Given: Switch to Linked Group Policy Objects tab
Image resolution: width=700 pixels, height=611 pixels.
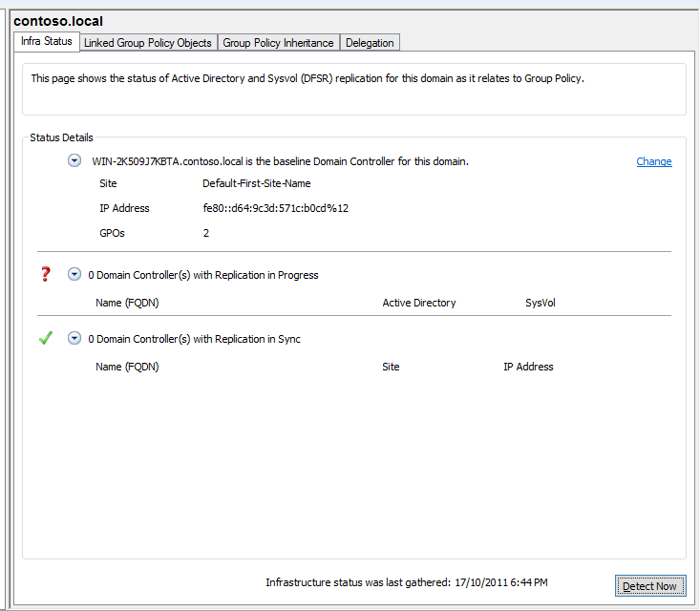Looking at the screenshot, I should (148, 43).
